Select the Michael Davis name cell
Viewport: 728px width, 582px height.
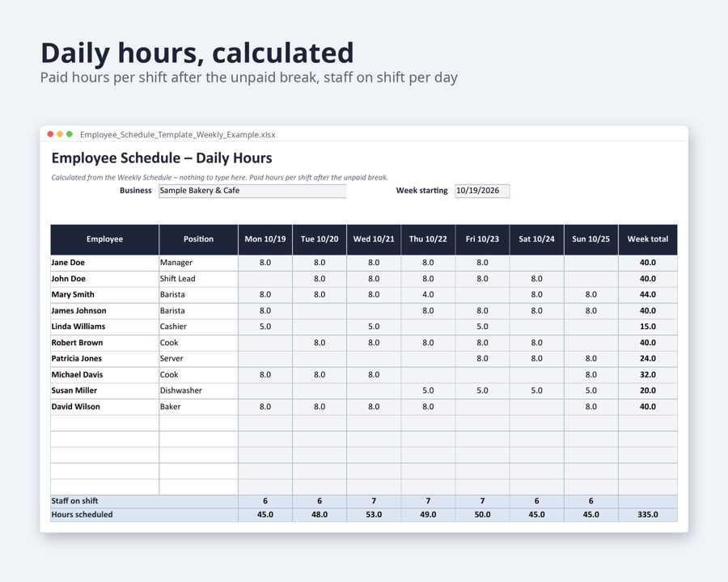tap(105, 375)
